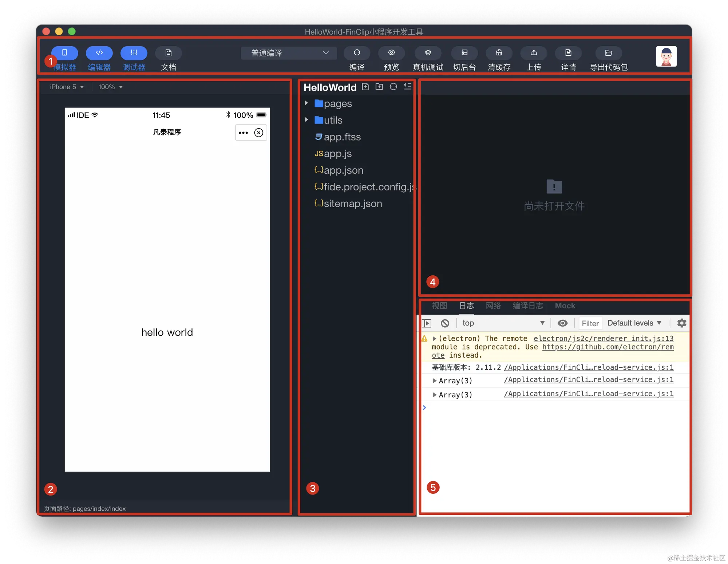Start real device debugging (真机调试)
This screenshot has height=564, width=728.
[x=428, y=53]
